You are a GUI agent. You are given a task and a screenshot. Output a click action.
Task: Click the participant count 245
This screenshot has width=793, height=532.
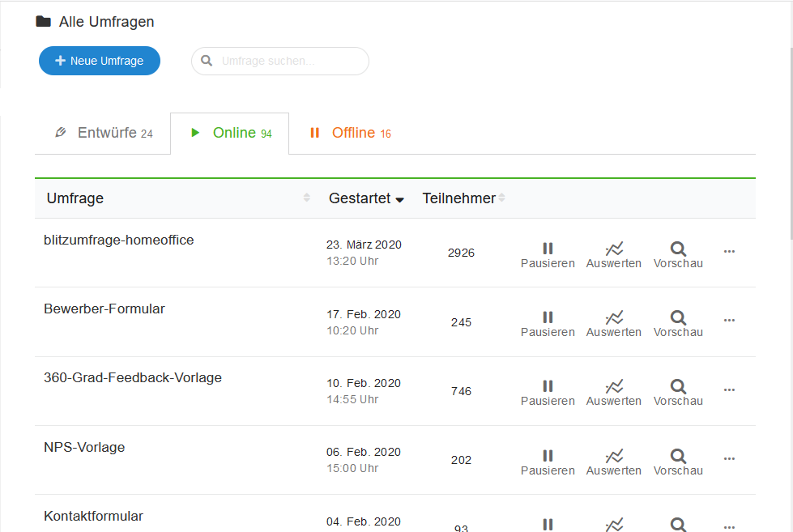461,322
